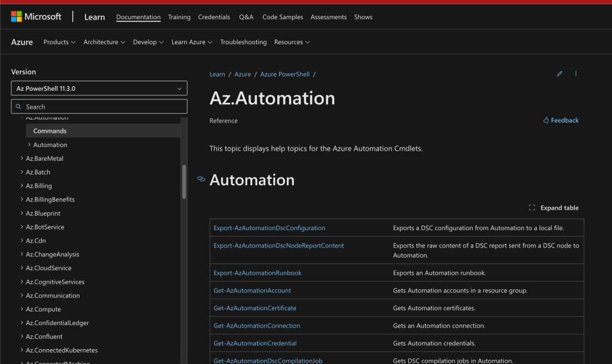Open the Get-AzAutomationDscCompilationJob link
The image size is (612, 364).
pos(268,360)
